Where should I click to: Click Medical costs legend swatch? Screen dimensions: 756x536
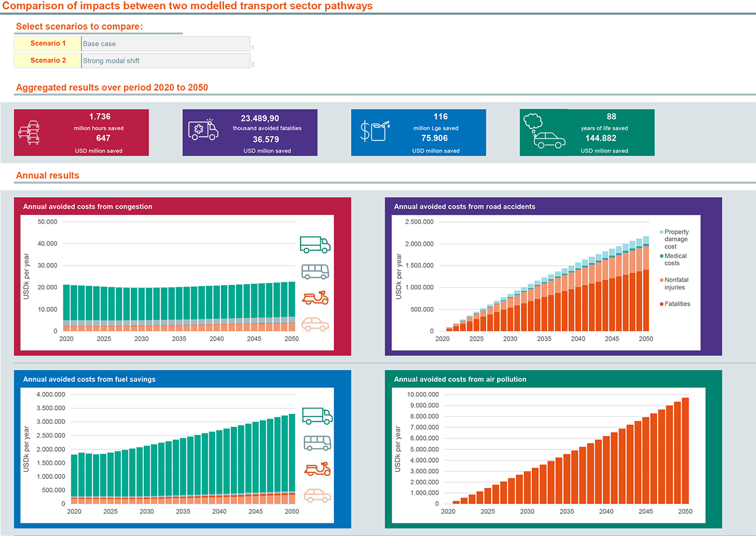[x=661, y=256]
